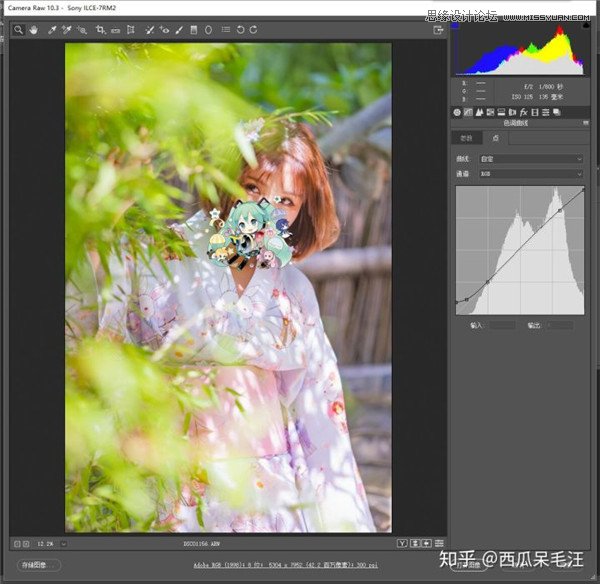The height and width of the screenshot is (584, 600).
Task: Open the Snapshots panel tab
Action: (557, 112)
